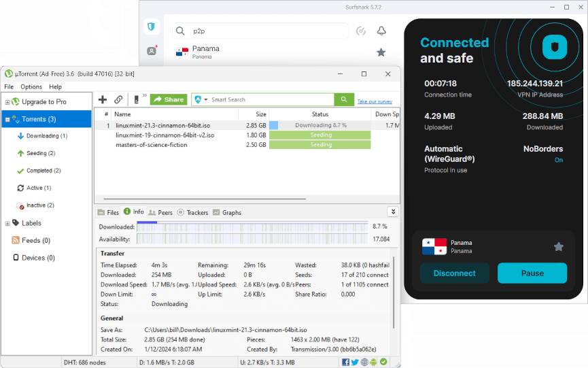Open web globe icon in status bar
The width and height of the screenshot is (588, 368).
click(364, 362)
